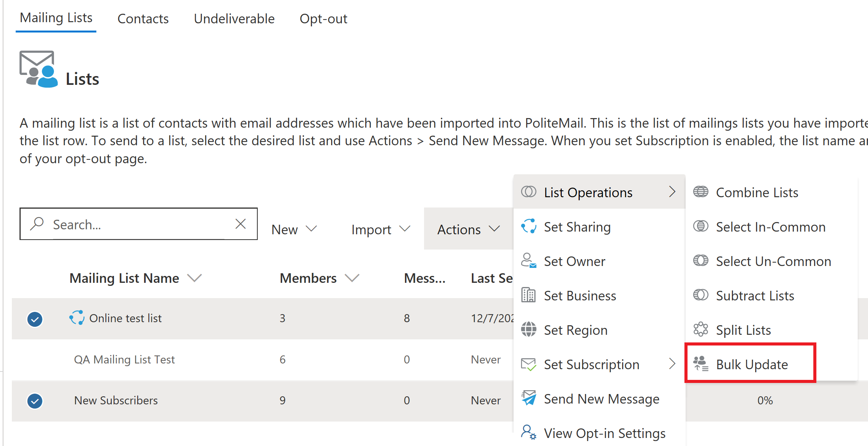The image size is (868, 446).
Task: Switch to the Contacts tab
Action: [x=143, y=19]
